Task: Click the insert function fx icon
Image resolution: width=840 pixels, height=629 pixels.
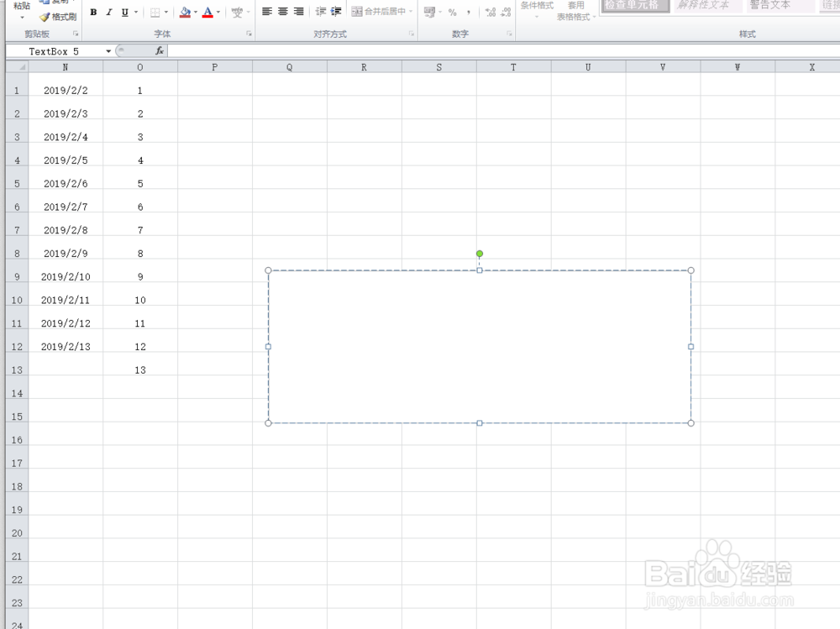Action: [159, 51]
